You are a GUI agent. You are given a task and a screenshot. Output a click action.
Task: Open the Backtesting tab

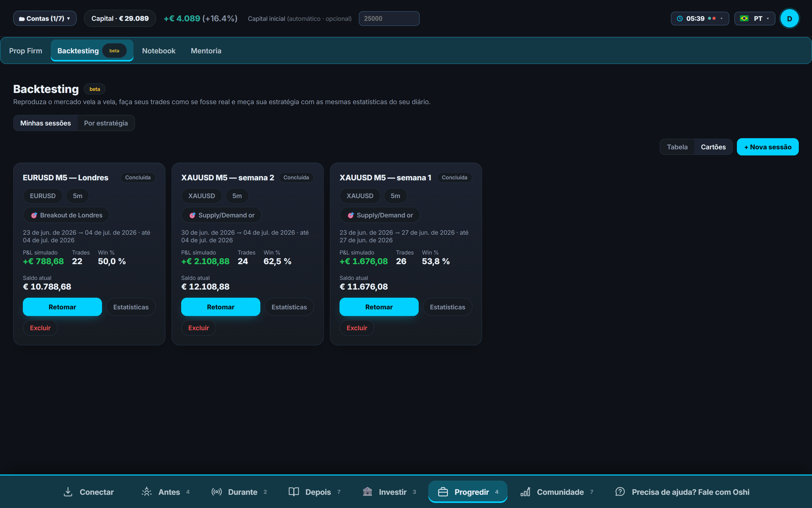click(92, 51)
